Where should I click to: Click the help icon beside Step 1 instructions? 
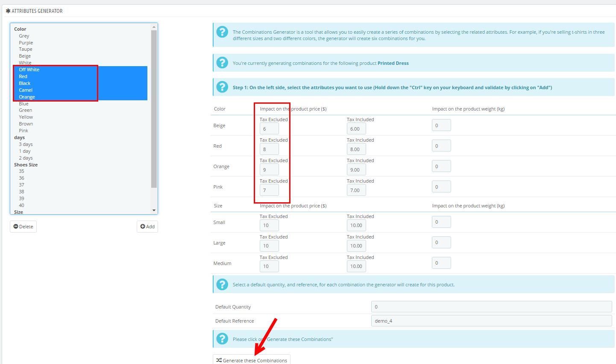coord(222,87)
